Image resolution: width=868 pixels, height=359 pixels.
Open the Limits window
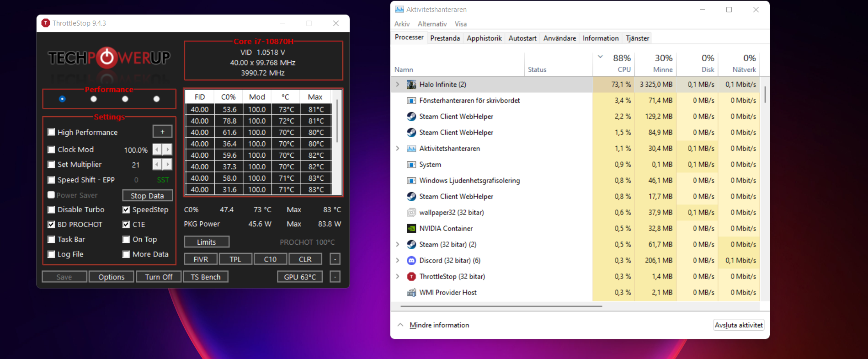[207, 242]
